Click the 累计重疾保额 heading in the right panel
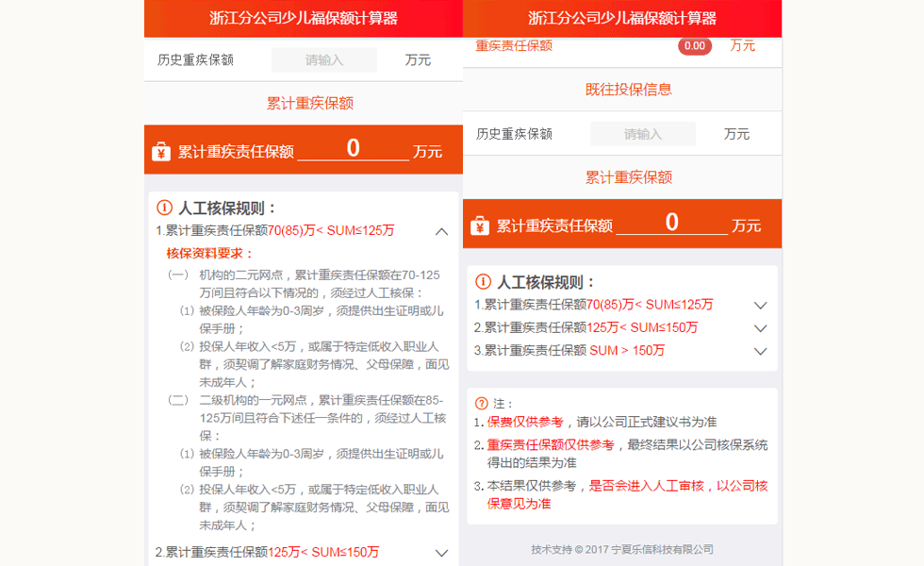Viewport: 924px width, 566px height. [628, 177]
